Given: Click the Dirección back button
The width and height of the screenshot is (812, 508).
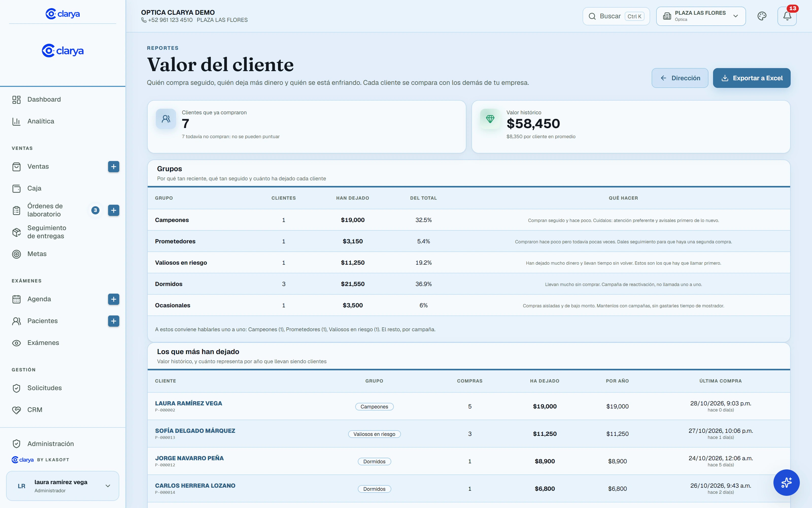Looking at the screenshot, I should click(x=680, y=78).
